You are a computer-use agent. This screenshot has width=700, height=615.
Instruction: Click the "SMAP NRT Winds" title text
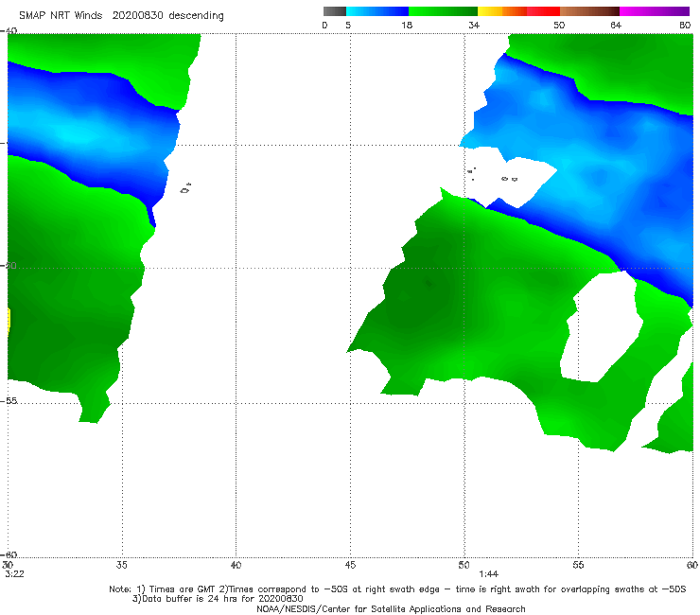point(61,16)
